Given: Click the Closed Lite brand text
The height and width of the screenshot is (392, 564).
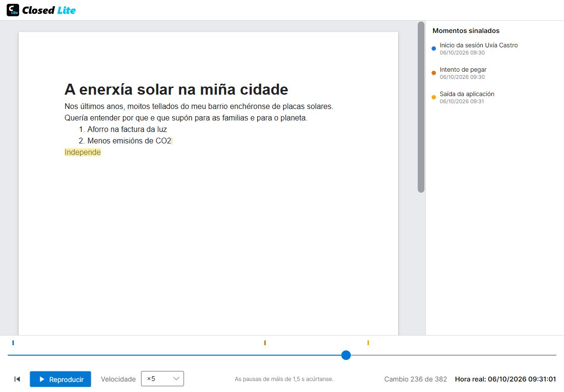Looking at the screenshot, I should (x=49, y=10).
